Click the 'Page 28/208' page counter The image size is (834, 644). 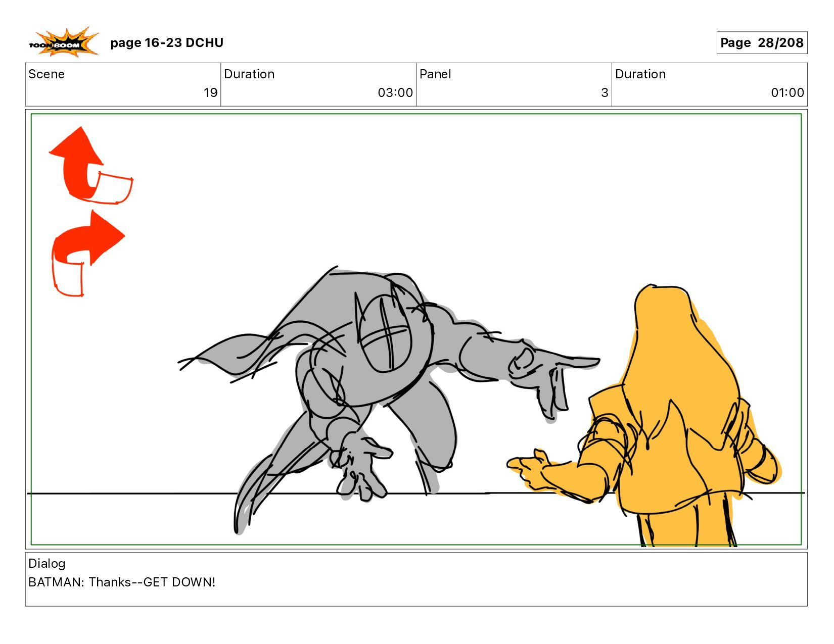coord(762,43)
